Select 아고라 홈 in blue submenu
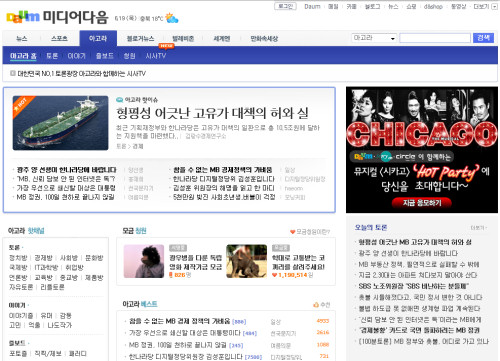The image size is (500, 361). 23,56
